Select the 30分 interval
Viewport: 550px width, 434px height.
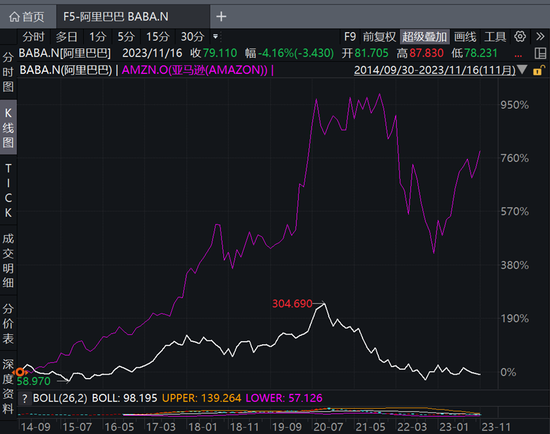pyautogui.click(x=193, y=36)
